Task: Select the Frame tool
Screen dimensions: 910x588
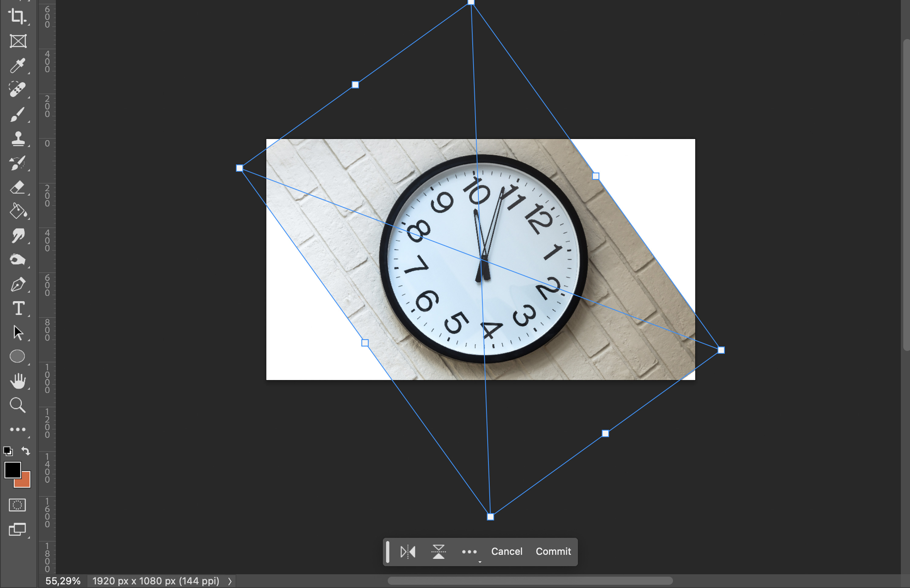Action: coord(18,41)
